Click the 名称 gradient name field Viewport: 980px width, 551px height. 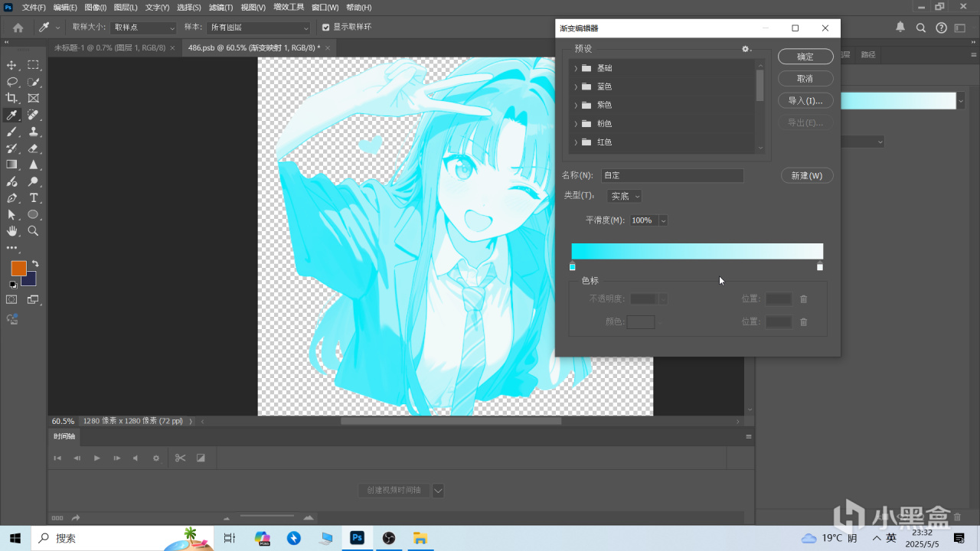coord(672,176)
